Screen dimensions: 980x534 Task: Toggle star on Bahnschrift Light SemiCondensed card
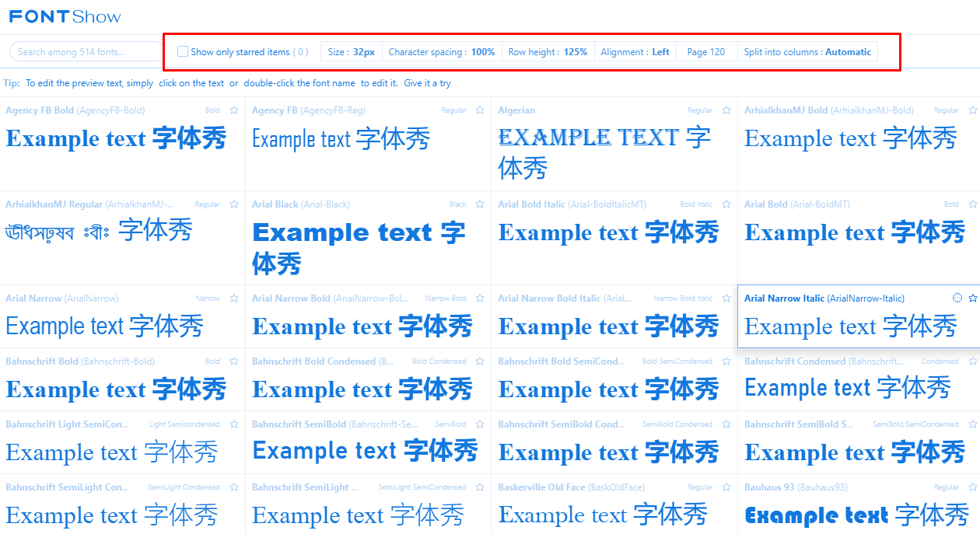234,424
